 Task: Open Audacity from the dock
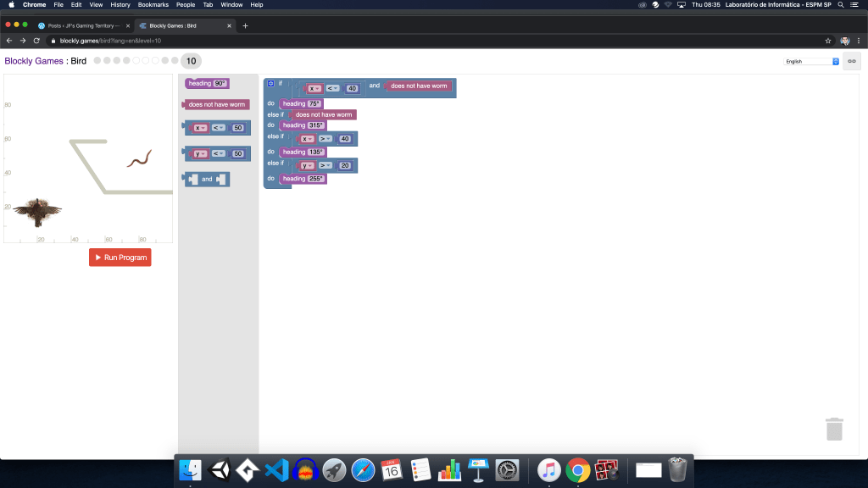(304, 470)
